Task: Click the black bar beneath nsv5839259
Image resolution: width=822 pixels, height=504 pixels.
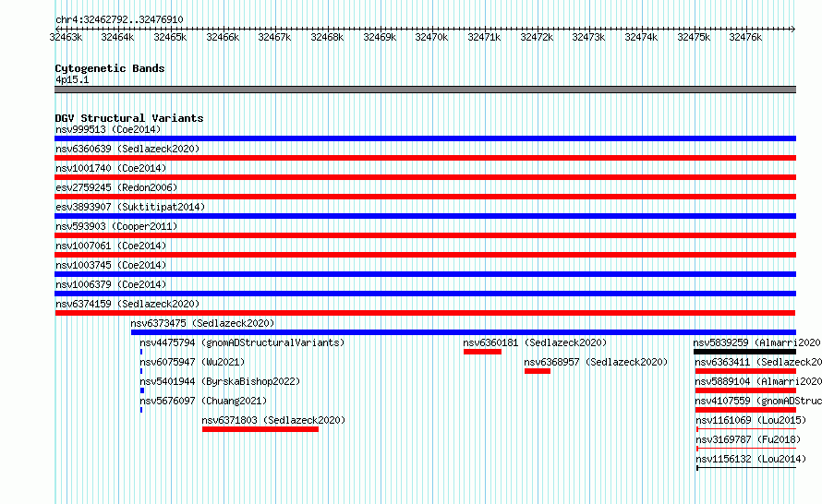Action: pos(744,352)
